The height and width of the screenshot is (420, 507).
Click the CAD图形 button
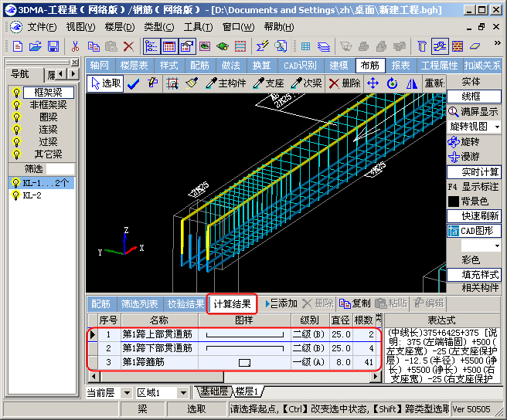(474, 231)
